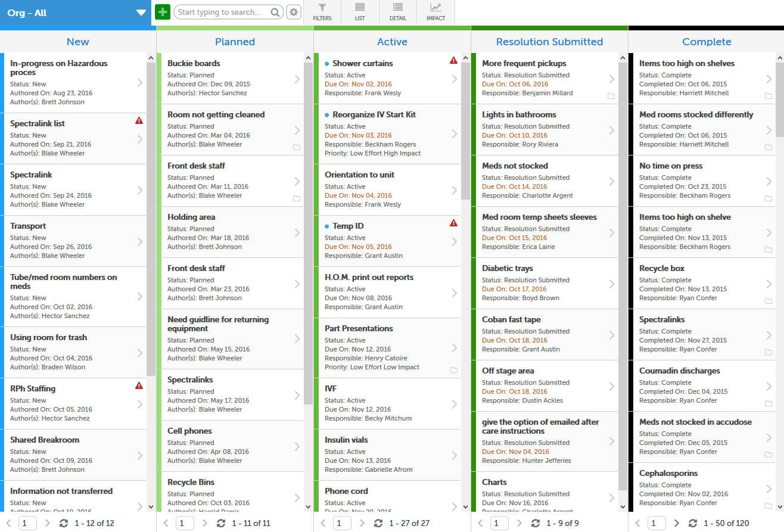Click folder icon on More frequent pickups card

611,96
